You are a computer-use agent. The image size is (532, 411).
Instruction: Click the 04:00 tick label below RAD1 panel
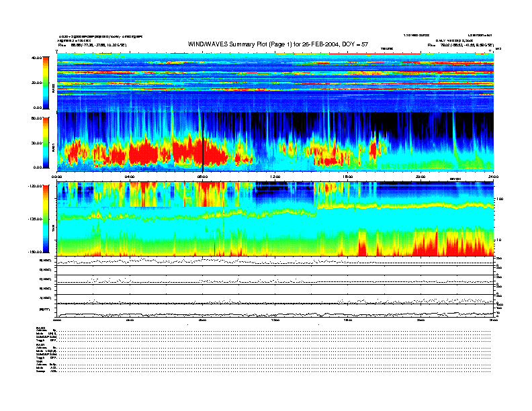point(130,177)
